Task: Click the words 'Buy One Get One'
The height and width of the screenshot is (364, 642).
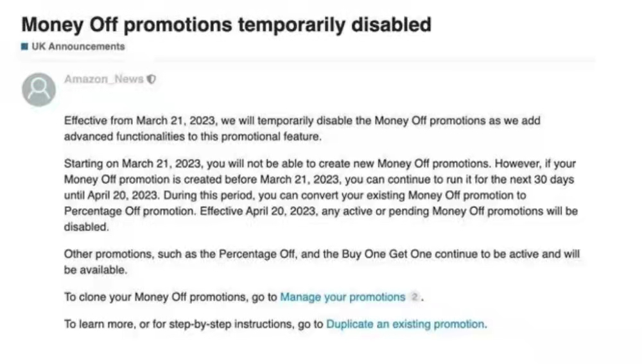Action: (392, 254)
